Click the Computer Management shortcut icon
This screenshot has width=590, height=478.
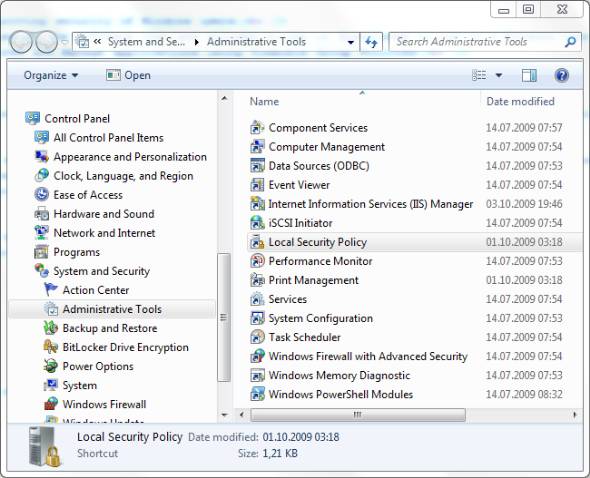point(257,146)
